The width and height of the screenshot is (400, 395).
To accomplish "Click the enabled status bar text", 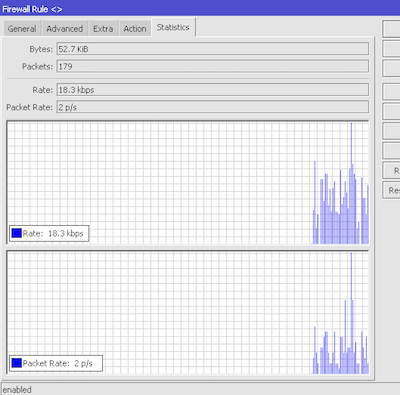I will (x=17, y=390).
